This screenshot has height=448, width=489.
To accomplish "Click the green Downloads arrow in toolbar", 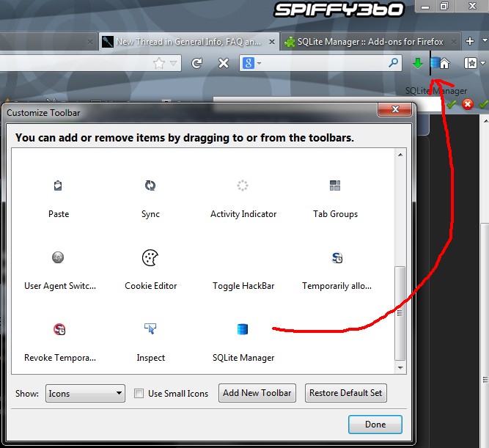I will [x=418, y=64].
